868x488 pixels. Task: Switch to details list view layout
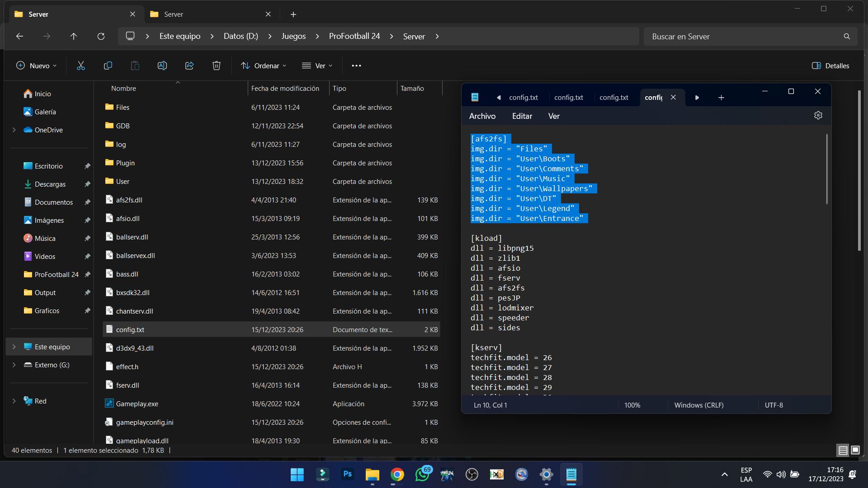tap(843, 450)
